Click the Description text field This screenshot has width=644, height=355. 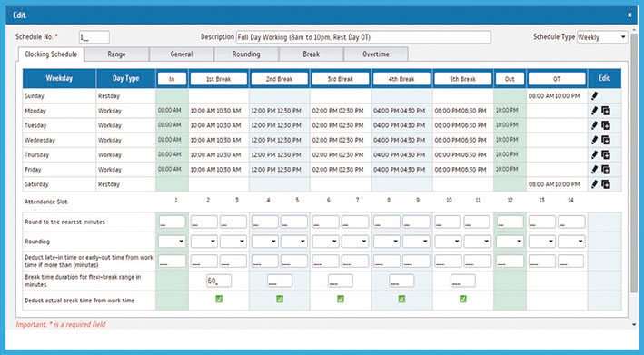coord(363,37)
